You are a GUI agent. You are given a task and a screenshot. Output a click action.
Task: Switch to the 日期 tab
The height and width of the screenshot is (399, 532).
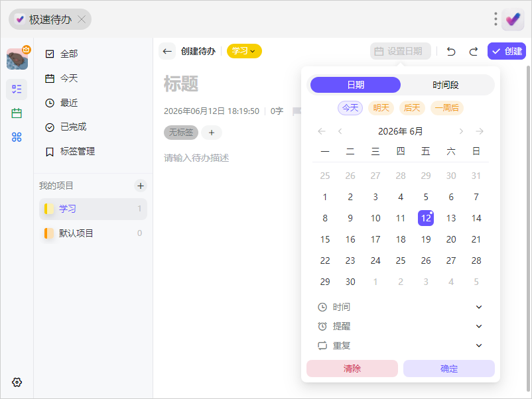tap(356, 85)
